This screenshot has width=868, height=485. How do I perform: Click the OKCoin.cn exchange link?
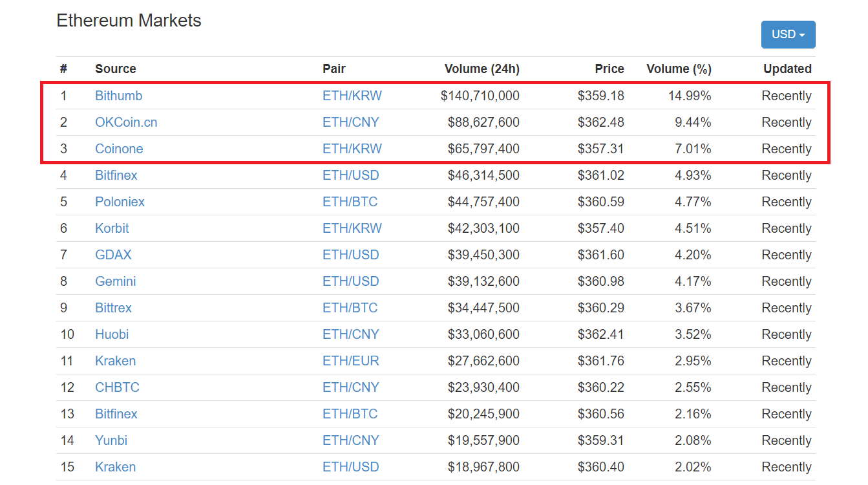point(126,122)
